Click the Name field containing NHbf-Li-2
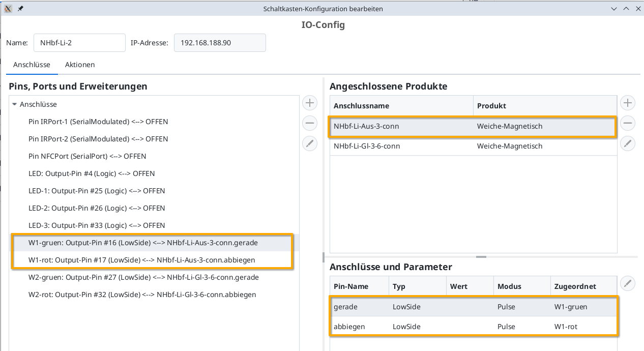Screen dimensions: 644x351 79,43
